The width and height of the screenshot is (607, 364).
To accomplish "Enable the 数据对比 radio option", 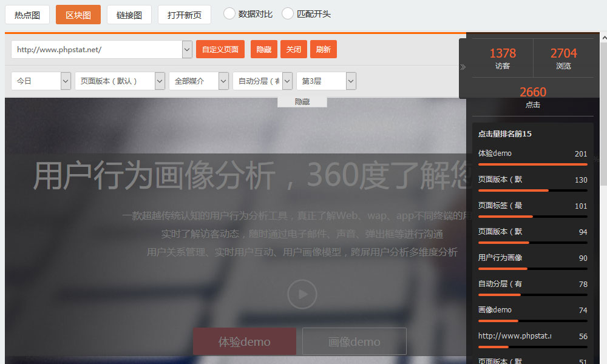I will pos(229,13).
